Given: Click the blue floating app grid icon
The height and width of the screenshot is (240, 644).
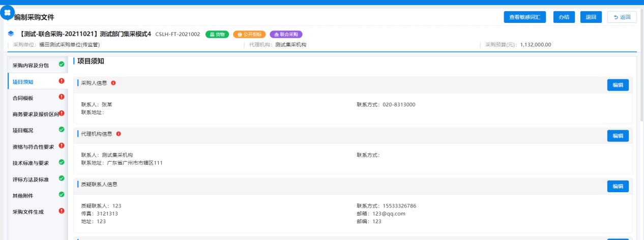Looking at the screenshot, I should pyautogui.click(x=8, y=12).
